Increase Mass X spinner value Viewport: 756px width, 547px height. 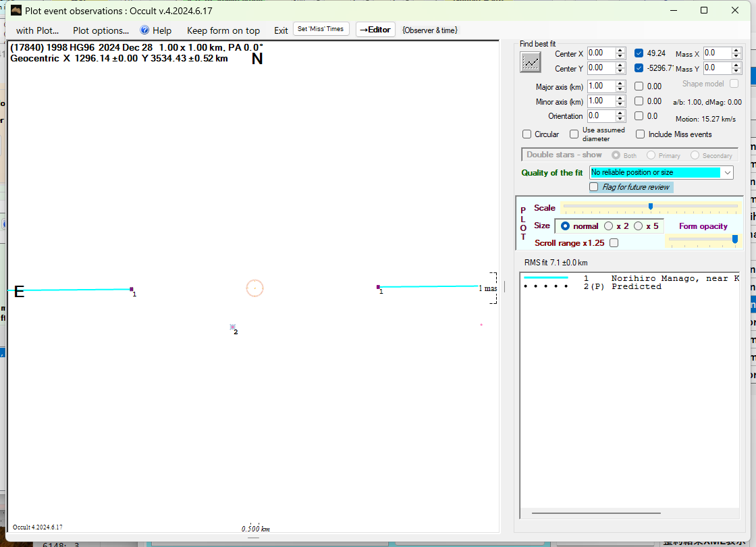(x=736, y=50)
